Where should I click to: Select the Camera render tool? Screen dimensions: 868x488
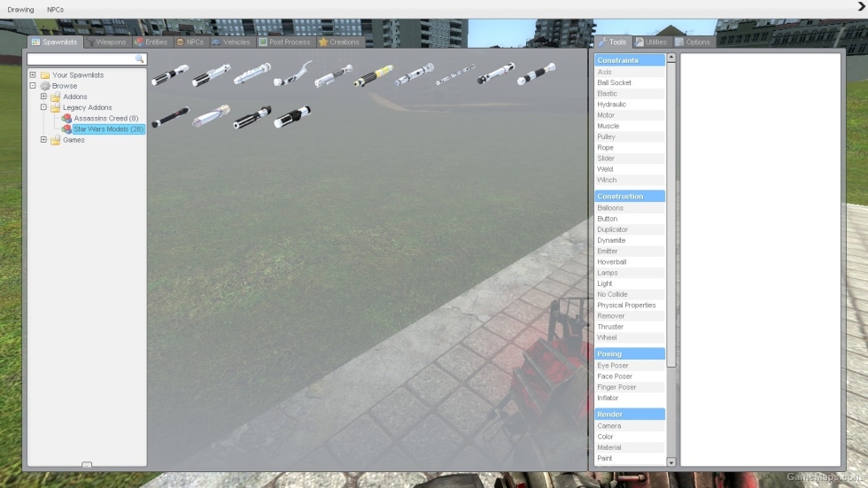point(630,425)
